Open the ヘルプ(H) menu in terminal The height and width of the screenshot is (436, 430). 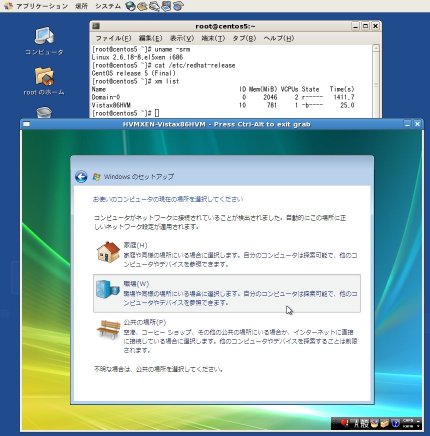(x=279, y=38)
